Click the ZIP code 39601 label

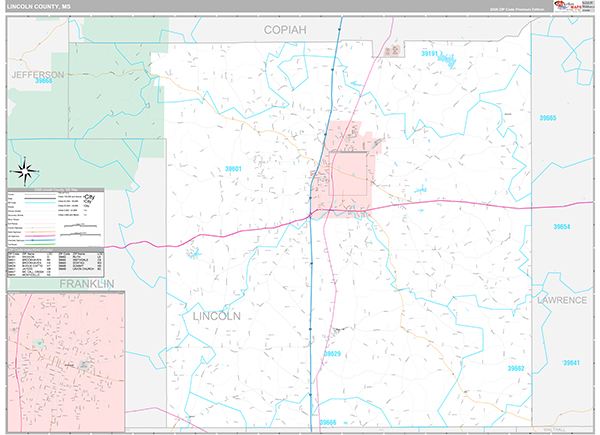point(235,169)
